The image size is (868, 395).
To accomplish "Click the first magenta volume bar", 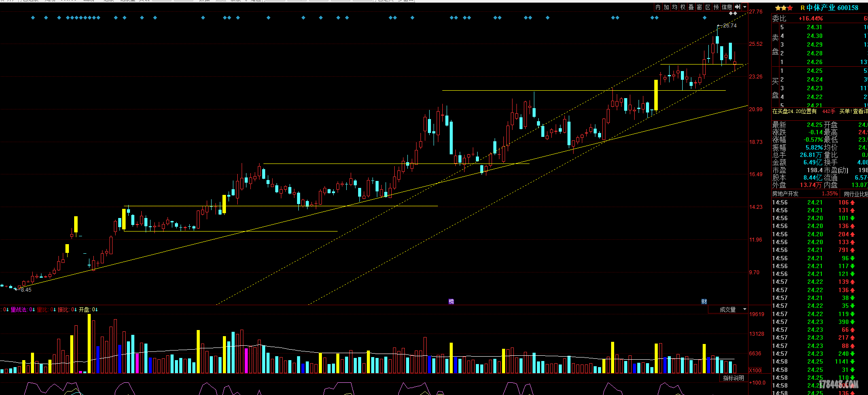I will point(81,372).
